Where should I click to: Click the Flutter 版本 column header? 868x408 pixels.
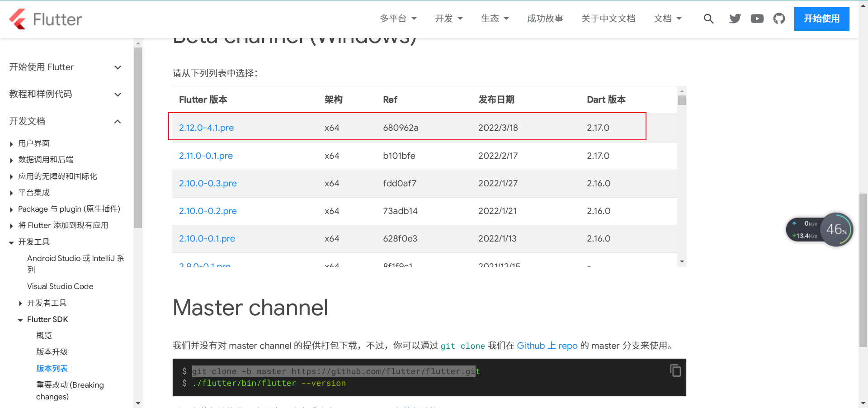(x=203, y=100)
